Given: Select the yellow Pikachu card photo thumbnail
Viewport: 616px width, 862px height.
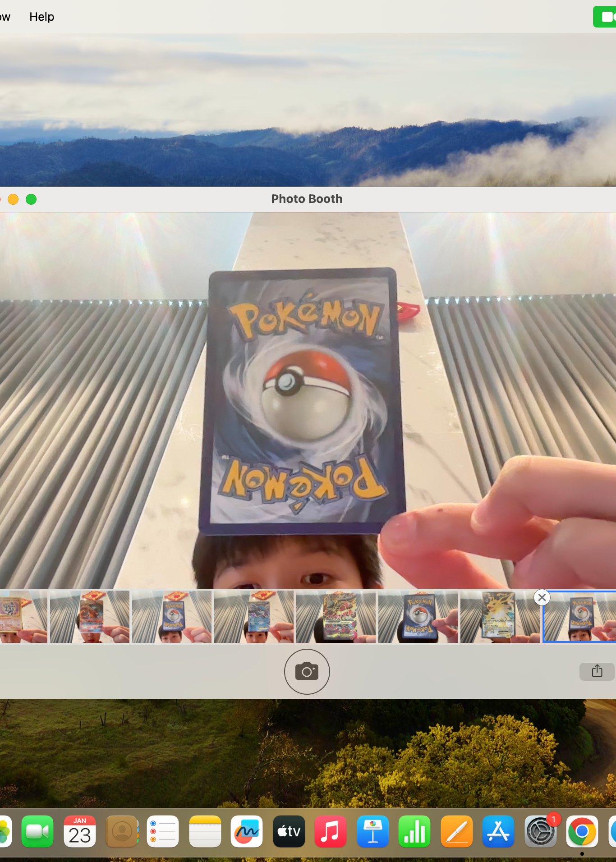Looking at the screenshot, I should [499, 616].
